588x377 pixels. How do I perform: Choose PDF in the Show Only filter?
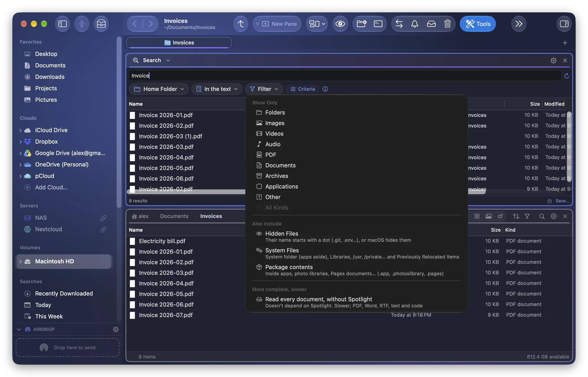pyautogui.click(x=357, y=155)
